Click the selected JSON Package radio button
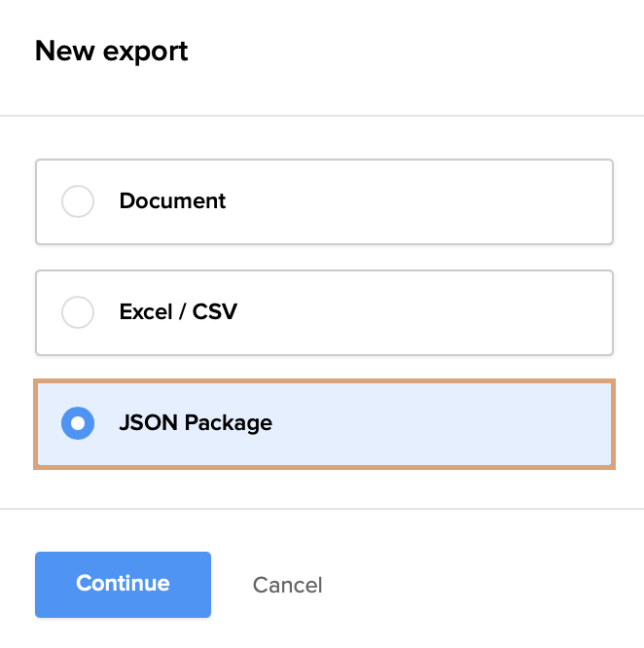 point(78,423)
